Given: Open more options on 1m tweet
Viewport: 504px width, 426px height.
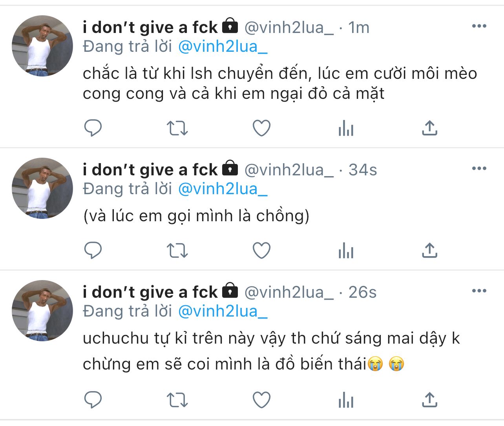Looking at the screenshot, I should (x=479, y=26).
